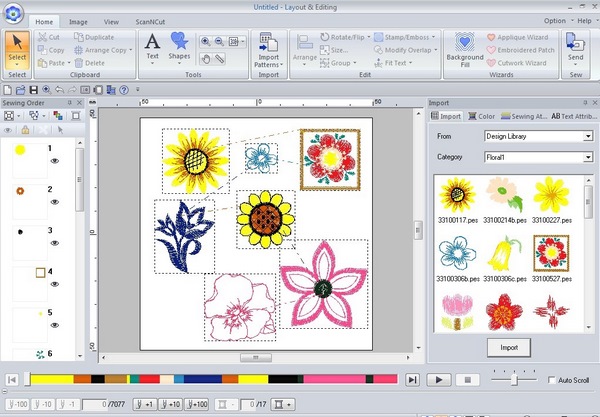
Task: Toggle visibility eye of sewing item 4
Action: point(55,284)
